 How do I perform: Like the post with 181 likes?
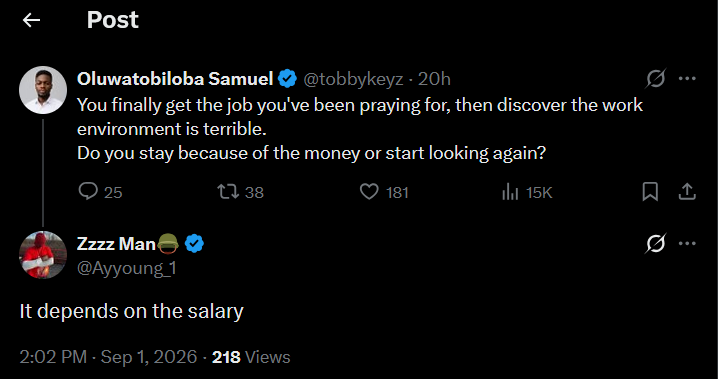pyautogui.click(x=369, y=192)
